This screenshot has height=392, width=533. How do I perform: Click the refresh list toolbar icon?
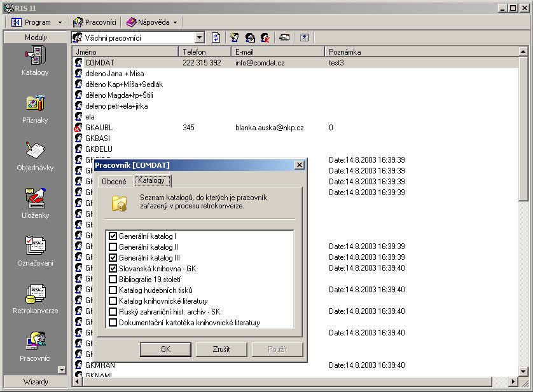coord(216,38)
